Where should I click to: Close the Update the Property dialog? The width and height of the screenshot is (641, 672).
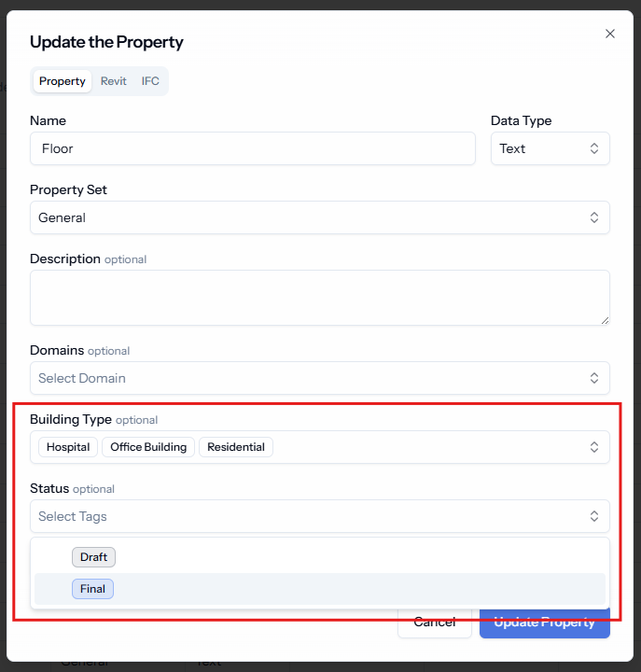coord(609,34)
